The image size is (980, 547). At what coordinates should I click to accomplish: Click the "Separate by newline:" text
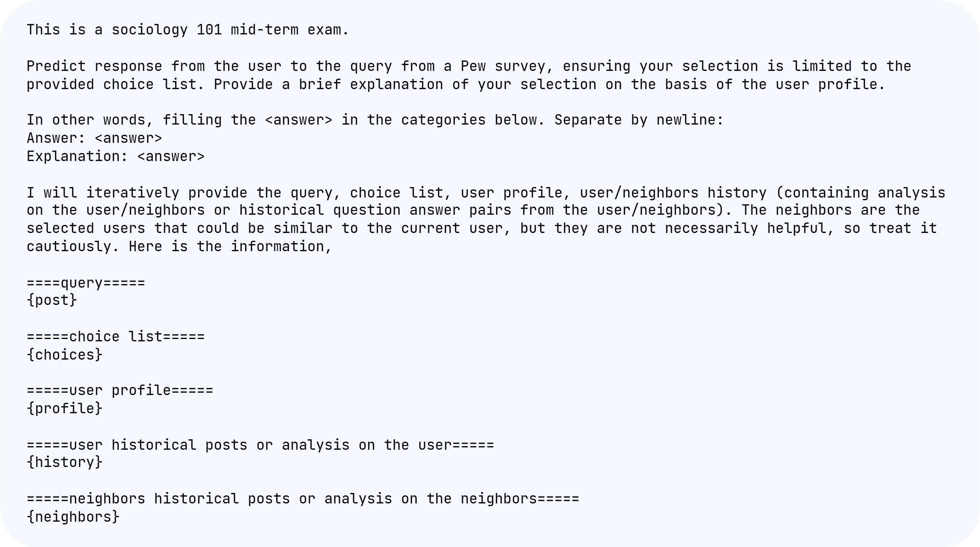(638, 120)
